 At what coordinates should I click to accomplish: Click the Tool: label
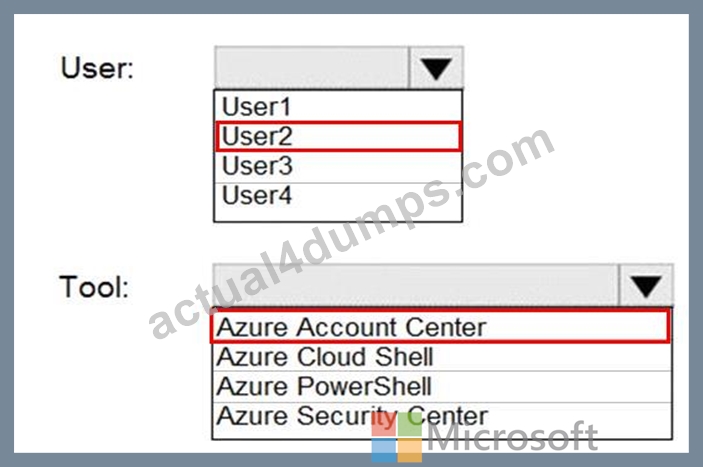[x=94, y=287]
